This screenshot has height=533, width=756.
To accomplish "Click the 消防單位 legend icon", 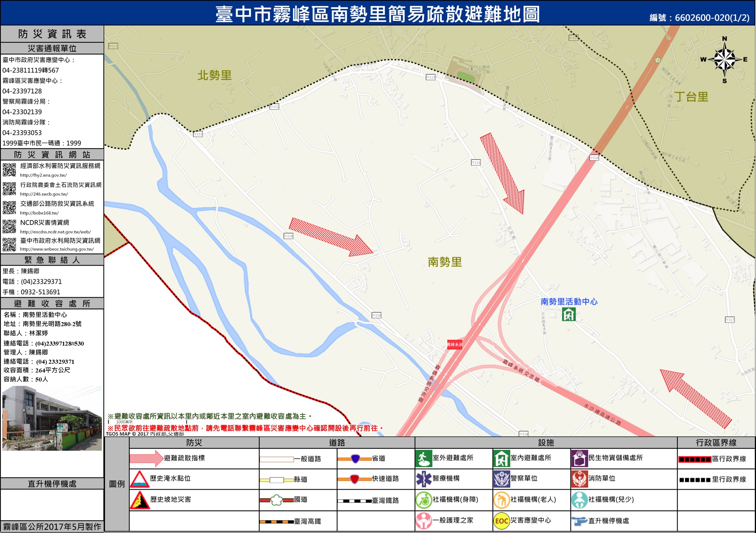I will 579,479.
